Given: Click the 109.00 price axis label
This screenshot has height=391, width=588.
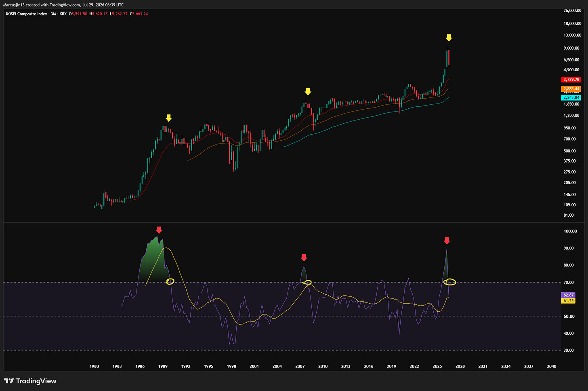Looking at the screenshot, I should click(570, 205).
